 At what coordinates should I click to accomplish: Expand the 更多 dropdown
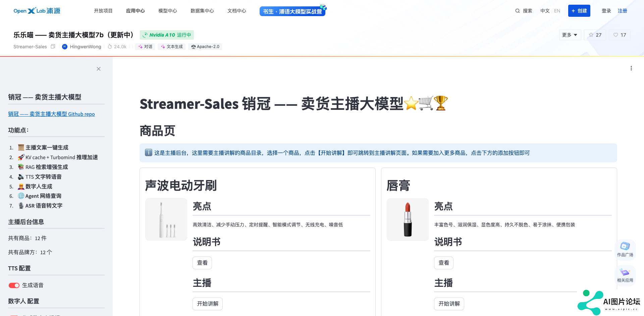[570, 35]
